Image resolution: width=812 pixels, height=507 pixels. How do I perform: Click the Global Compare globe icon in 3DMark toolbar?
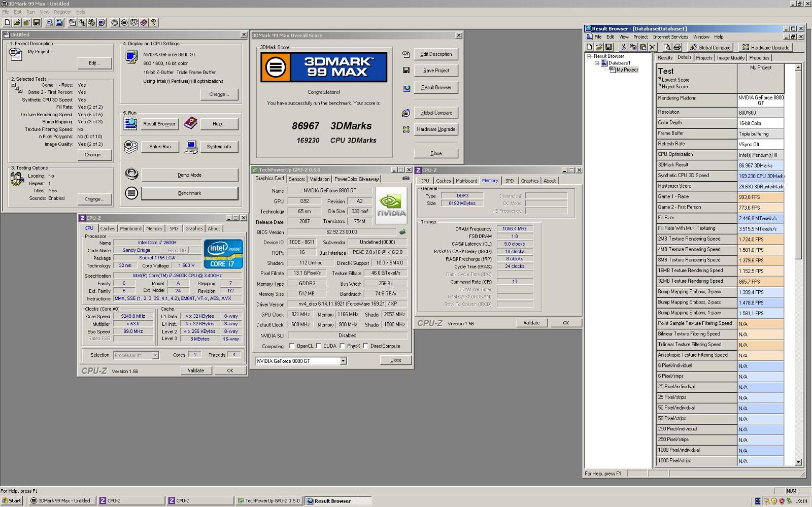59,22
